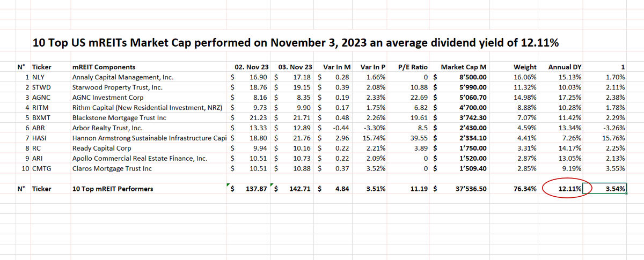
Task: Select the ABR ticker cell
Action: tap(39, 128)
